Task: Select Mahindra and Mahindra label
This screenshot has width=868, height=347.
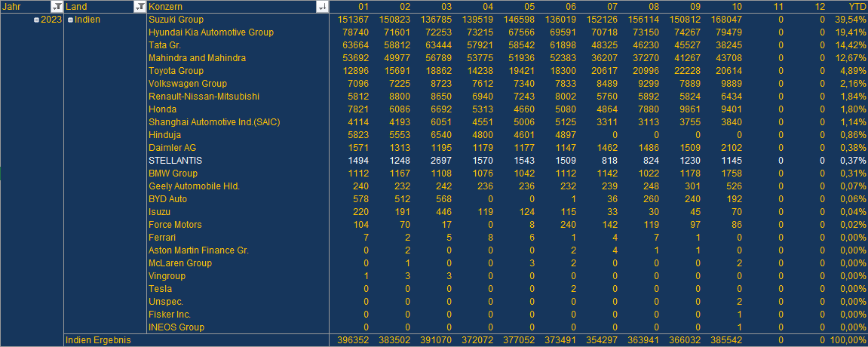Action: [x=197, y=57]
